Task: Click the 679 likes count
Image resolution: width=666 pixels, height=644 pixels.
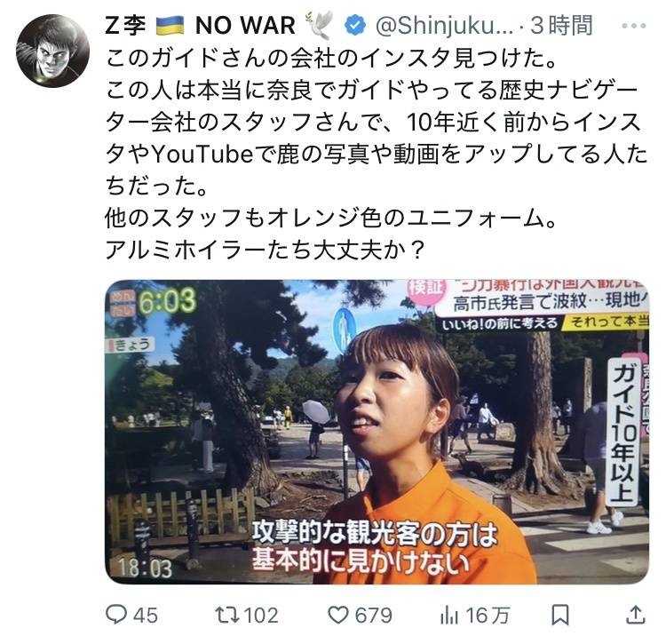Action: click(373, 615)
